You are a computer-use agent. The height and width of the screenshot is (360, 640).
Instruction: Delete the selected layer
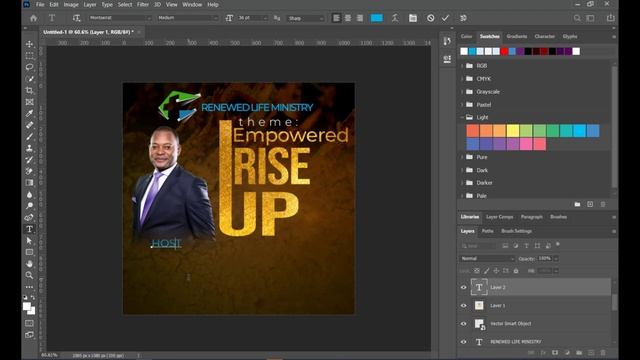(x=603, y=353)
